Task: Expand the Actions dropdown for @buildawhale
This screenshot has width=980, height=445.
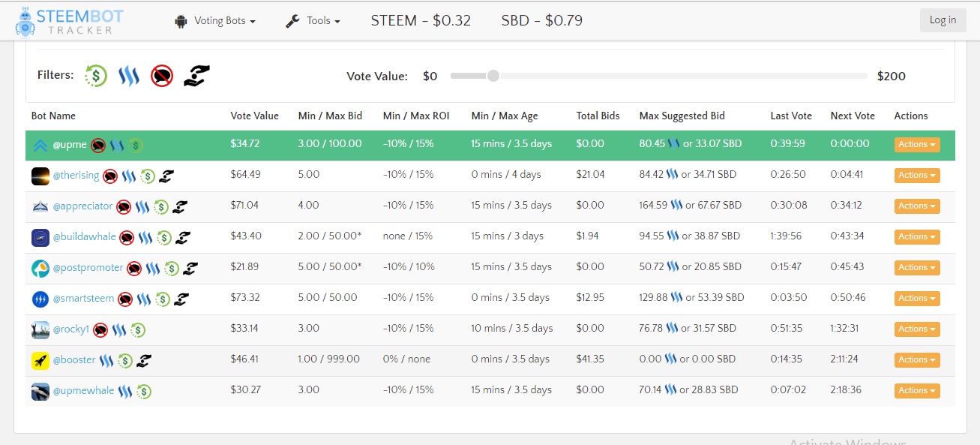Action: coord(916,236)
